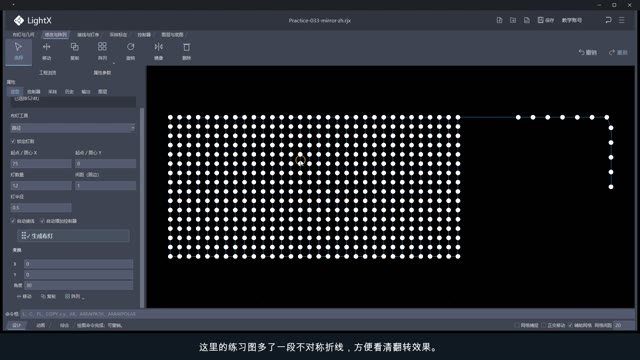The height and width of the screenshot is (360, 640).
Task: Open the Array (阵列) grid tool
Action: (102, 51)
